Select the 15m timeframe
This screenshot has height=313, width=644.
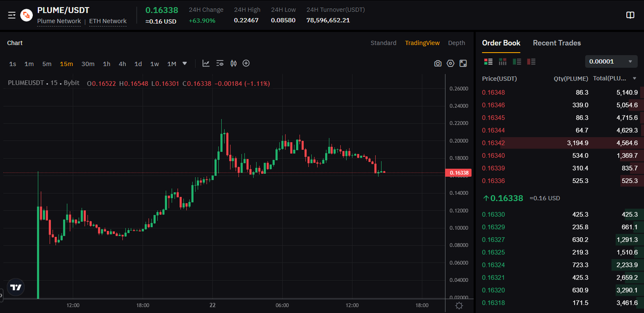tap(67, 64)
